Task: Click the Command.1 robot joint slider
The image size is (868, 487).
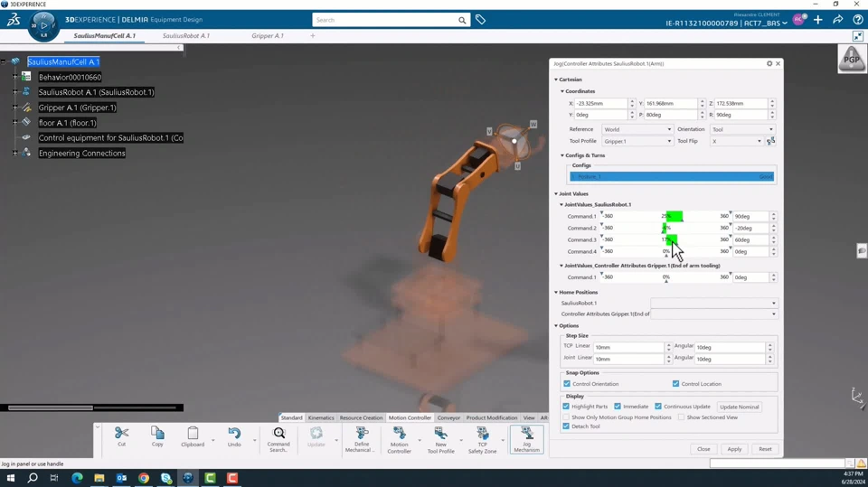Action: pos(666,216)
